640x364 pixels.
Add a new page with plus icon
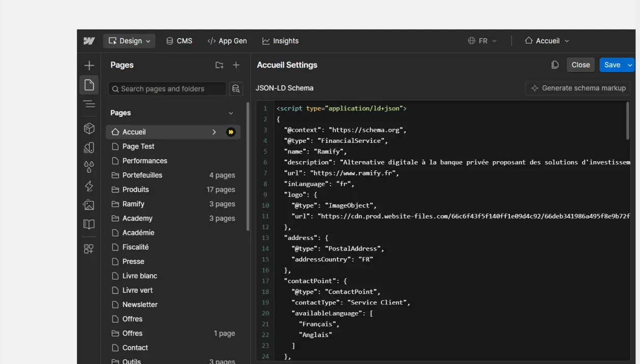tap(236, 65)
